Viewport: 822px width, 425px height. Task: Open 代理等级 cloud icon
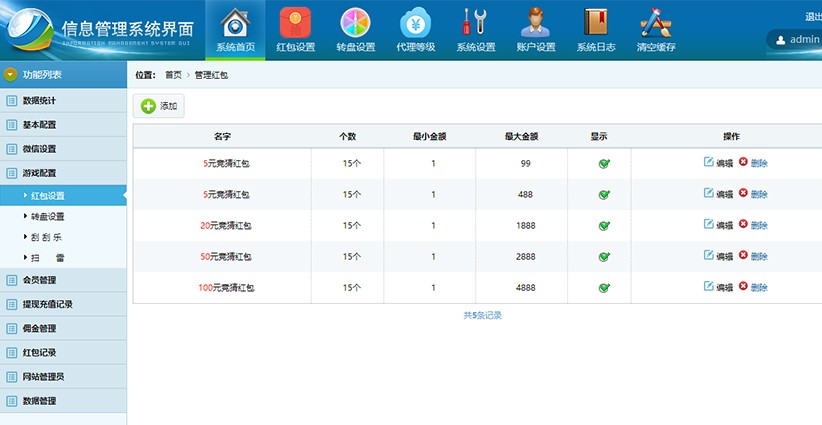416,24
